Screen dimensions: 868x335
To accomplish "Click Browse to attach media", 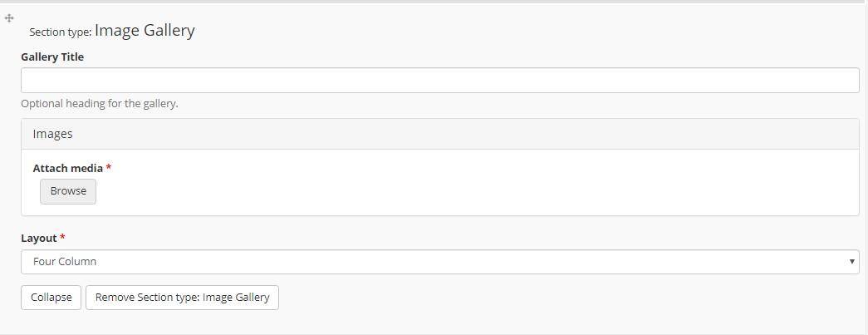I will 68,191.
